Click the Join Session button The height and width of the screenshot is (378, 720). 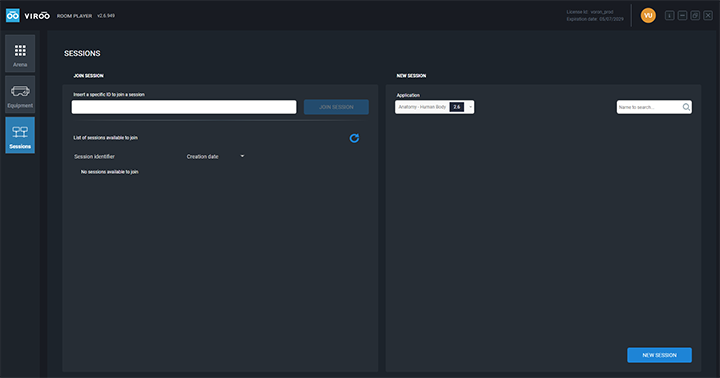click(336, 107)
